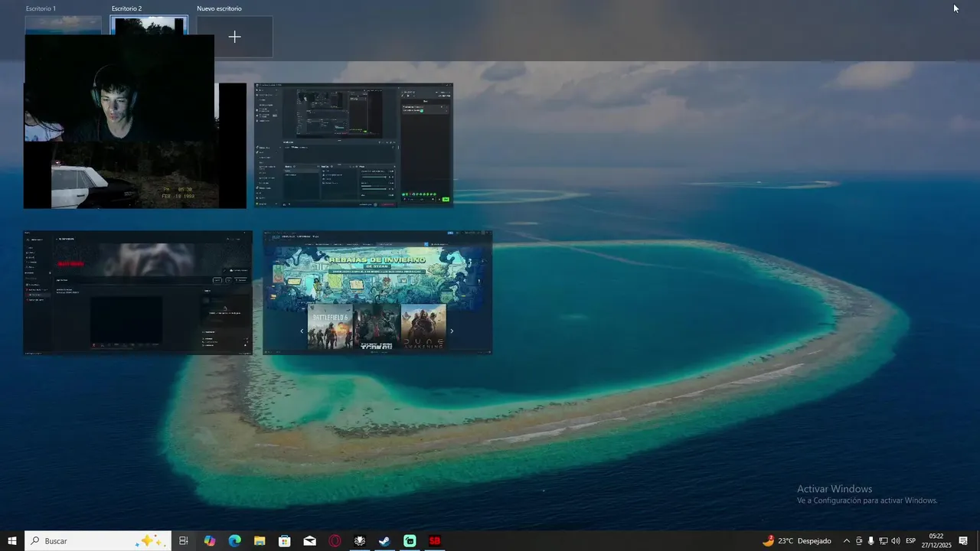Click Dune Awakening card in Steam preview
The height and width of the screenshot is (551, 980).
(423, 327)
